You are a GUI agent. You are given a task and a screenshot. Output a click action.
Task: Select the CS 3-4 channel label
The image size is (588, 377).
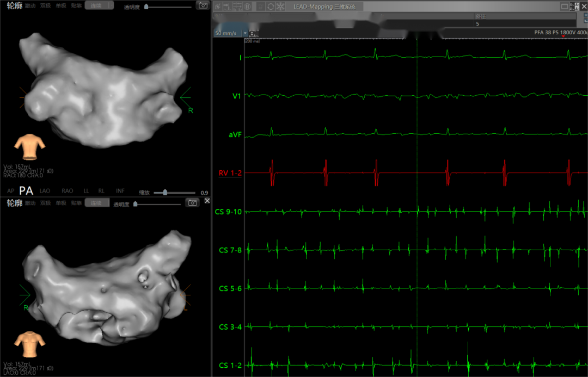pos(230,327)
